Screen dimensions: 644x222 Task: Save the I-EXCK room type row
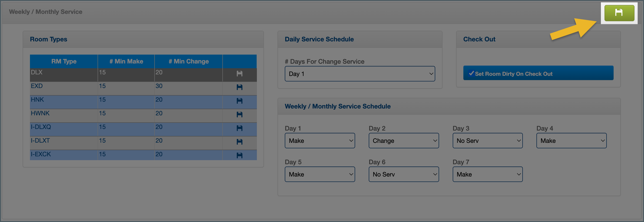[x=239, y=155]
